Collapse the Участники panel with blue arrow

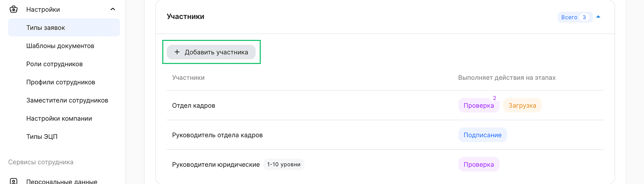click(598, 17)
